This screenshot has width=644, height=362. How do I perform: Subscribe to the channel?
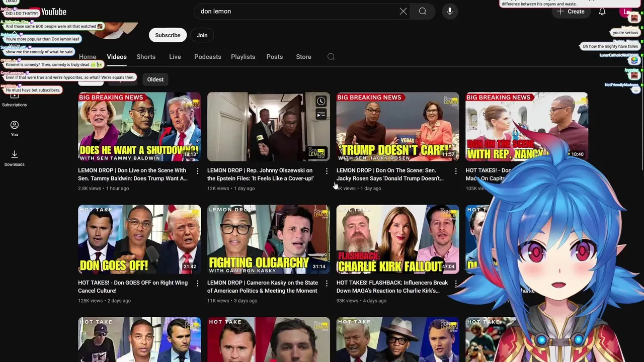[x=168, y=35]
